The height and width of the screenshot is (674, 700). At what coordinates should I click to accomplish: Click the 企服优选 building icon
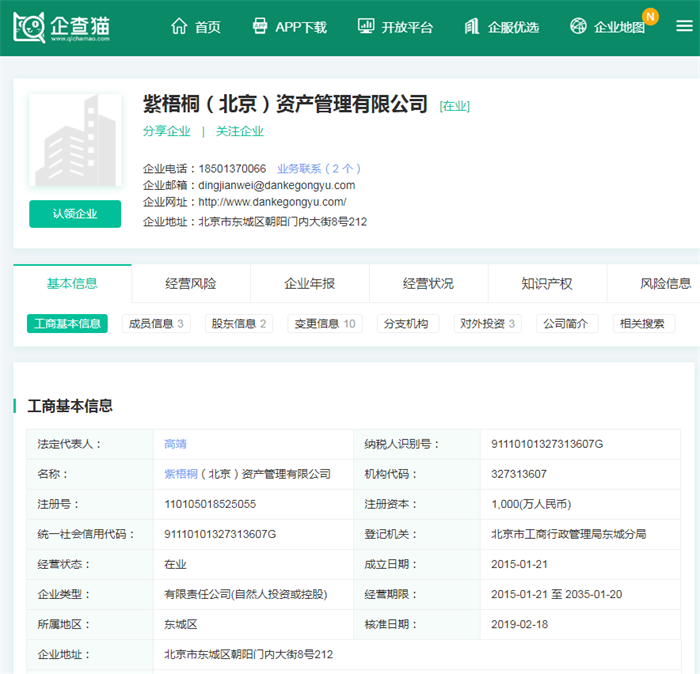472,26
